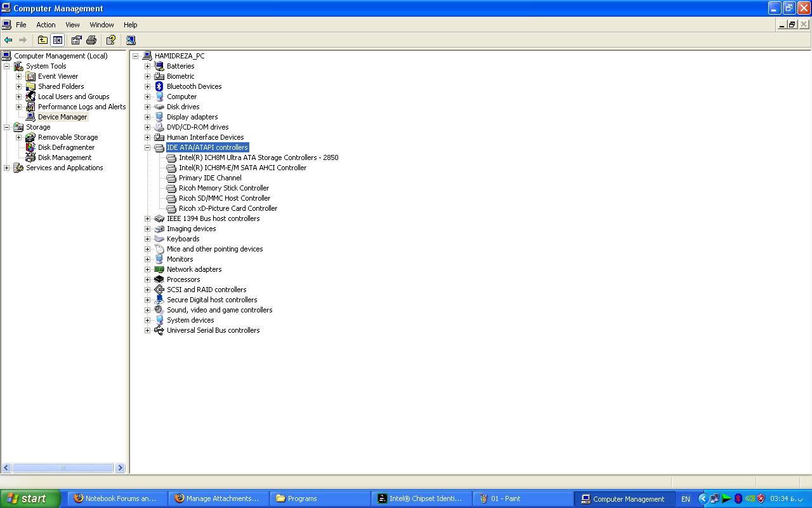812x508 pixels.
Task: Click the Back arrow toolbar icon
Action: (8, 40)
